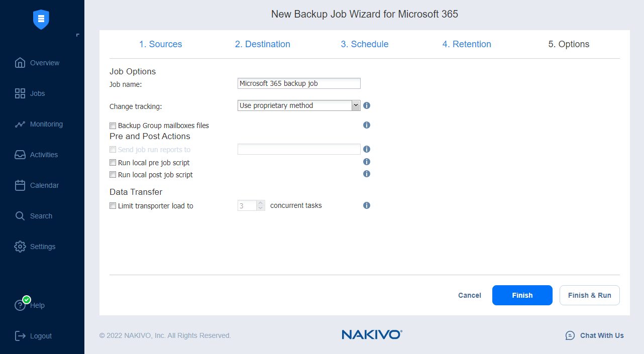644x354 pixels.
Task: Go to the Retention step
Action: [467, 44]
